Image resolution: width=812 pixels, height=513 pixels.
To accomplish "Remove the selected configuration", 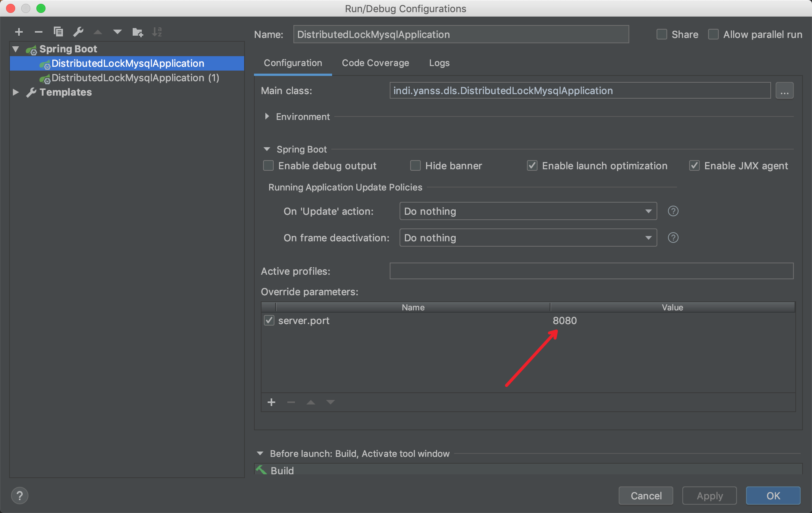I will pyautogui.click(x=38, y=32).
